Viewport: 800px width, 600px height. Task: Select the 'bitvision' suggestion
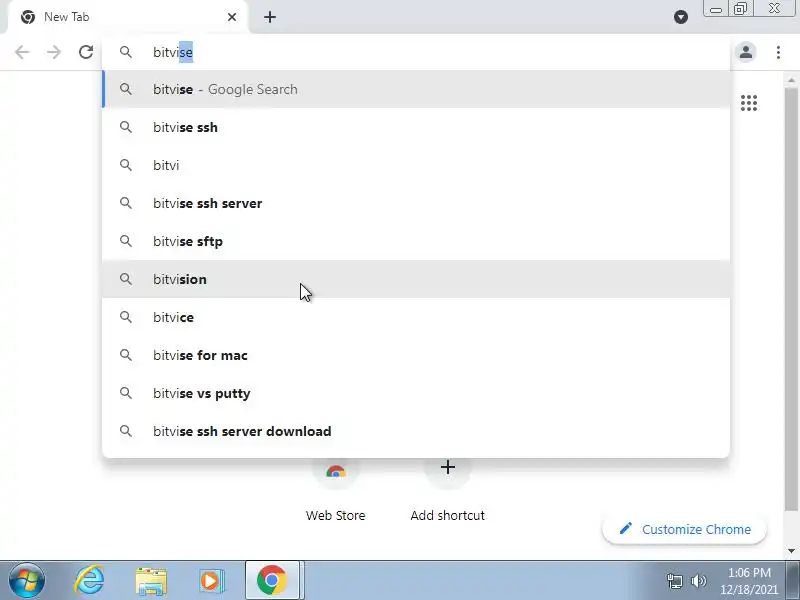click(416, 279)
